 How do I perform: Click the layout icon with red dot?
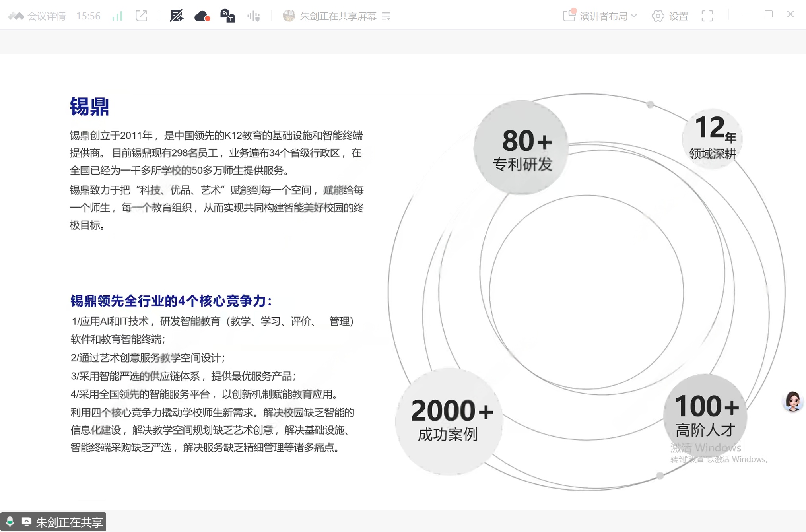click(x=569, y=15)
